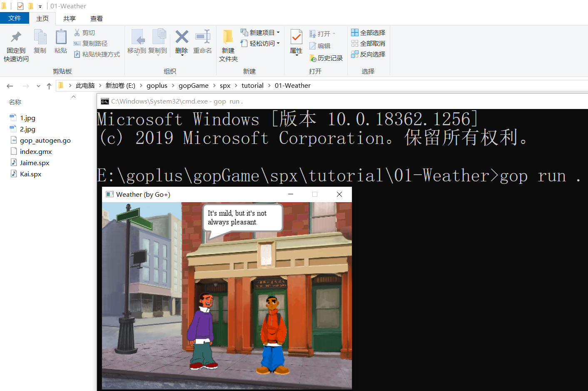Switch to the Share ribbon tab
This screenshot has width=588, height=391.
click(x=70, y=18)
